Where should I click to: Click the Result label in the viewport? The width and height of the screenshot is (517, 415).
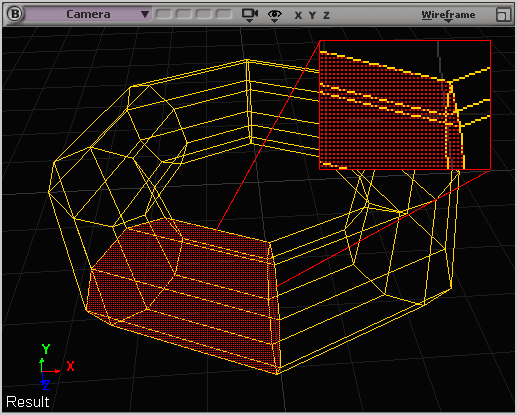28,402
